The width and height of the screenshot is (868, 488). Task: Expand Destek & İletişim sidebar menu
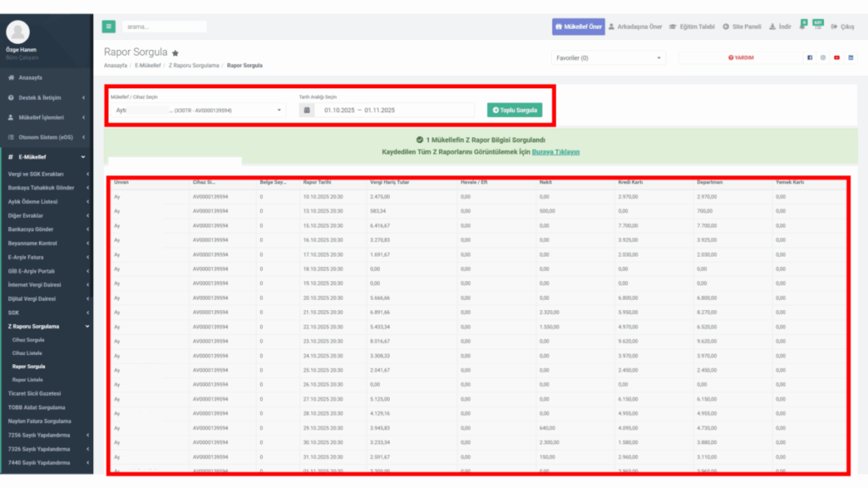pos(47,98)
